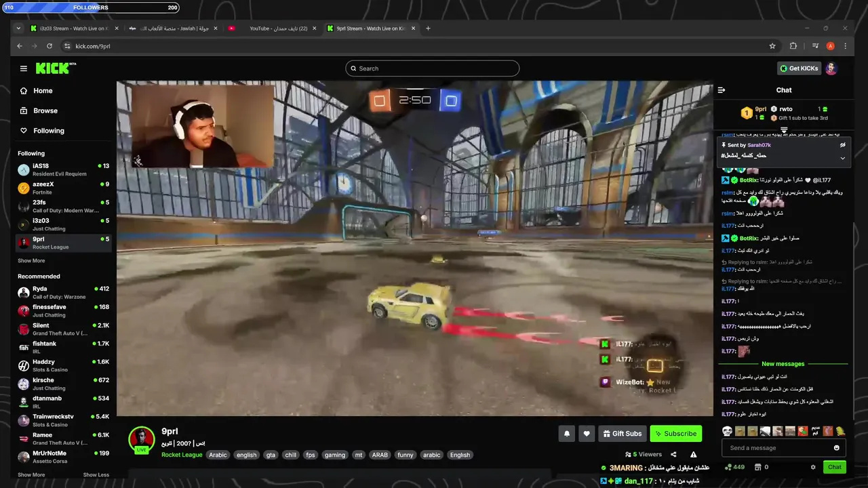868x488 pixels.
Task: Open azeezX Fortnite channel
Action: tap(64, 188)
